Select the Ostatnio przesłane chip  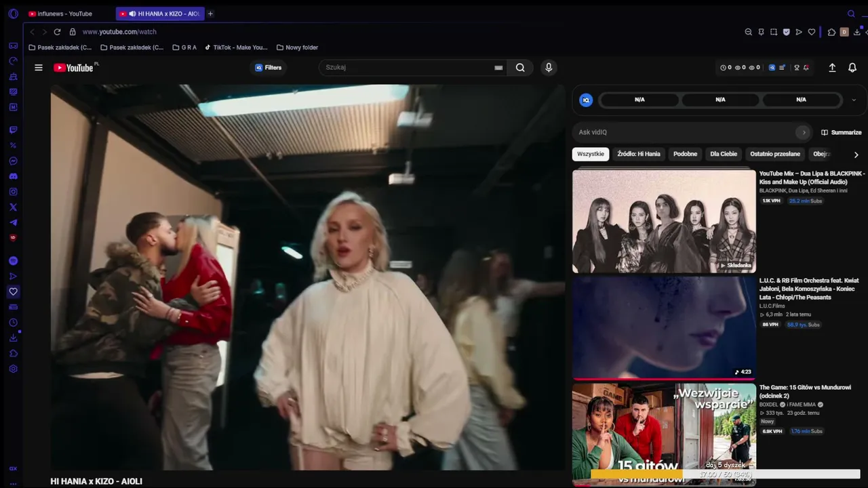(x=775, y=154)
